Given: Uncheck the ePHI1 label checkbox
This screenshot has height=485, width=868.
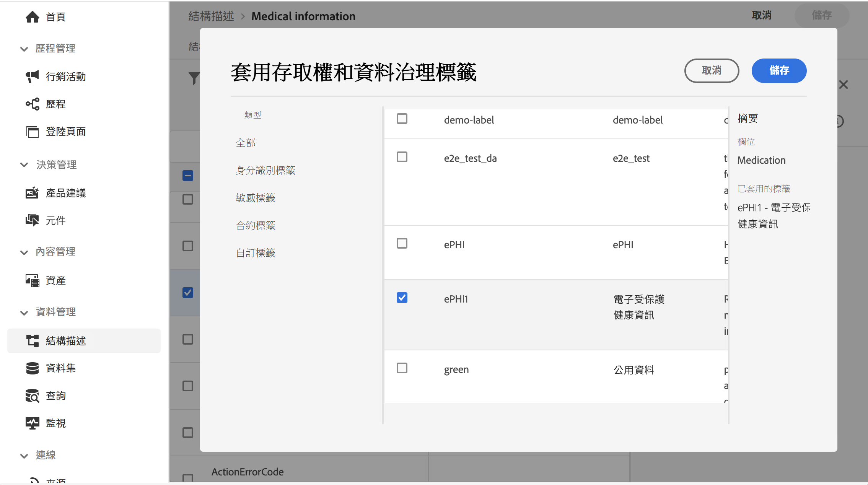Looking at the screenshot, I should [x=402, y=298].
